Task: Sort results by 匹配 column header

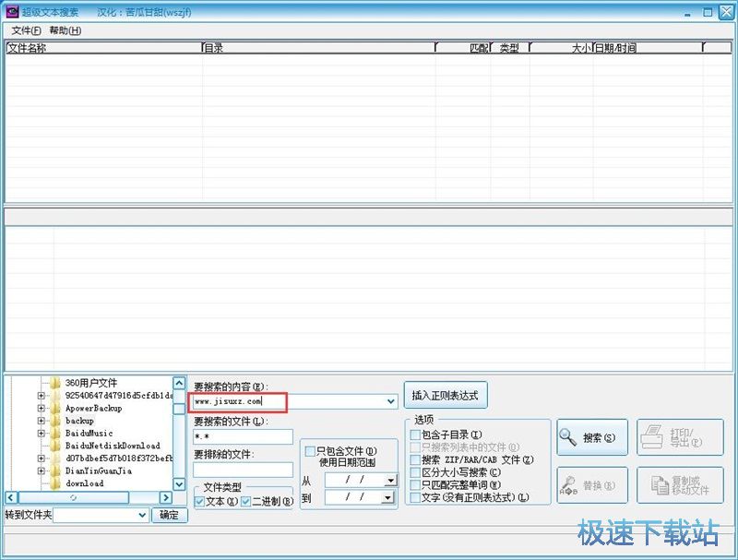Action: 463,48
